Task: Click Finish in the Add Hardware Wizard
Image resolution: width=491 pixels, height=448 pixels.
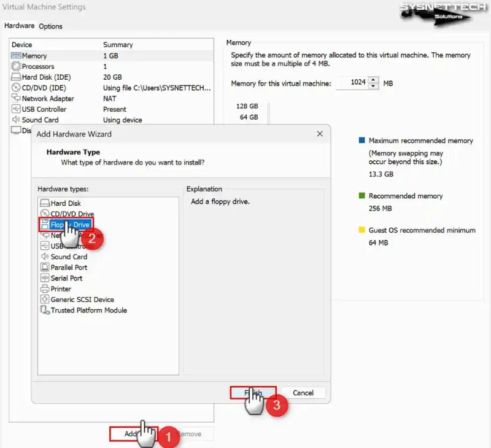Action: [x=253, y=393]
